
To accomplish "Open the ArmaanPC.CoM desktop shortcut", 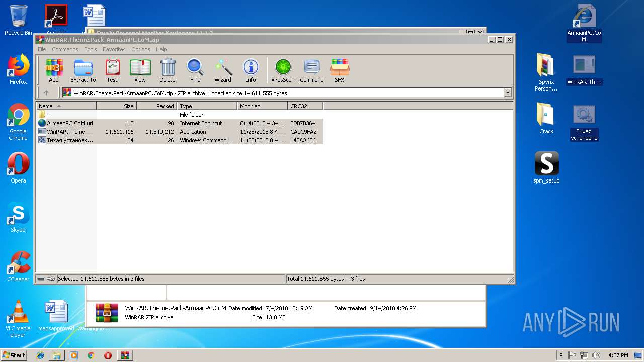I will [x=584, y=23].
